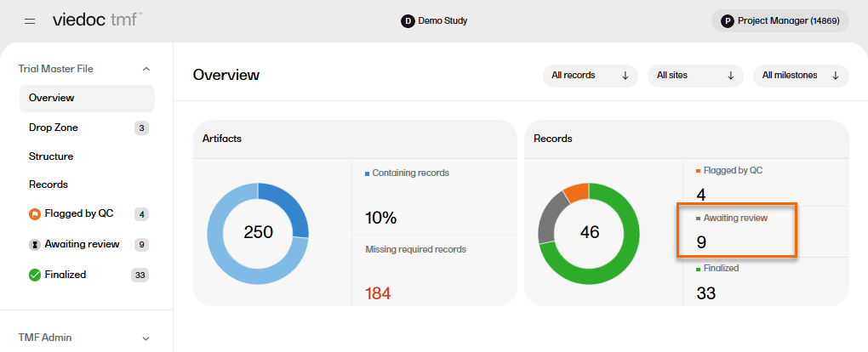Viewport: 868px width, 352px height.
Task: Open the All sites filter dropdown
Action: pyautogui.click(x=694, y=76)
